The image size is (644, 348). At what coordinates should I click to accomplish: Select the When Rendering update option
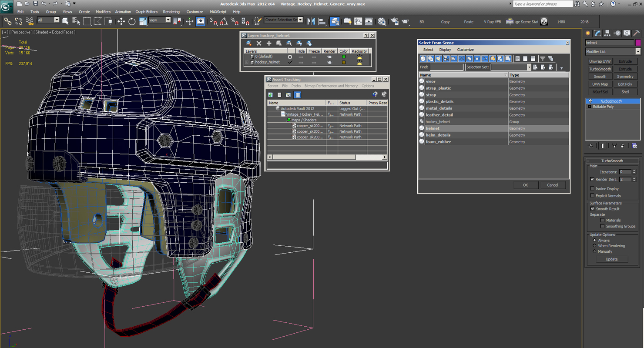point(594,246)
